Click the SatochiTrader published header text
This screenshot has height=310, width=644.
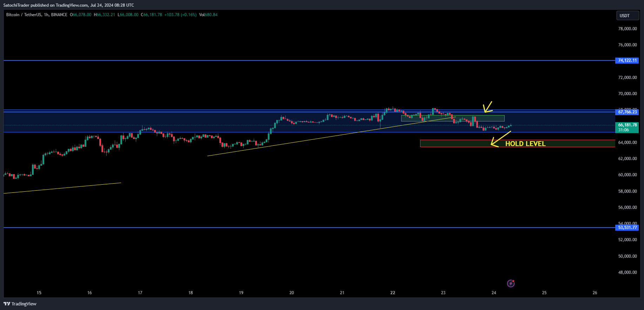click(x=69, y=5)
